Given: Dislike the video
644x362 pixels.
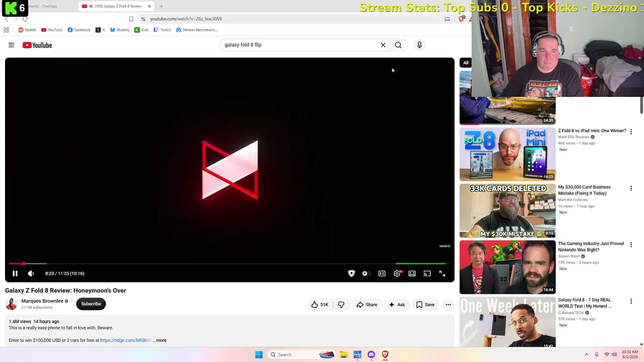Looking at the screenshot, I should [341, 305].
